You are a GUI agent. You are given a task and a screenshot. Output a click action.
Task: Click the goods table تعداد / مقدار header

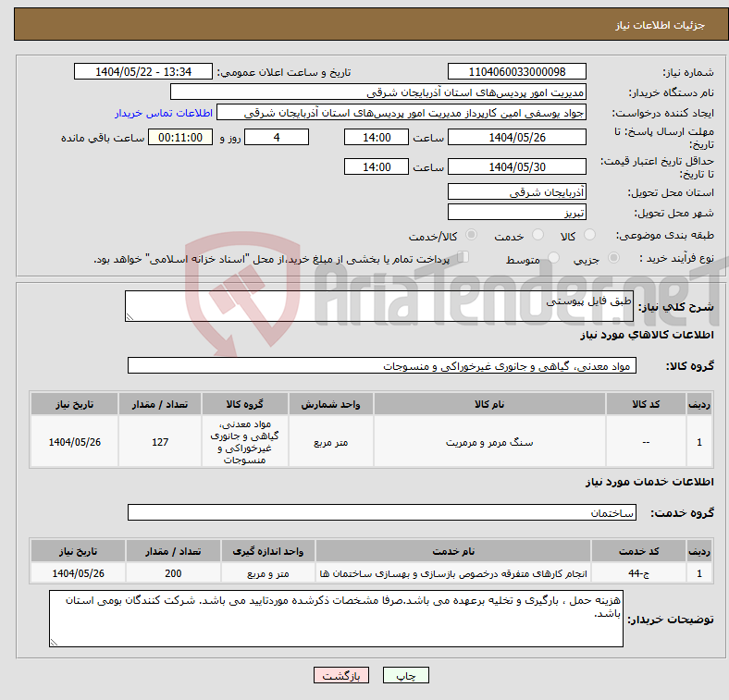tap(160, 404)
